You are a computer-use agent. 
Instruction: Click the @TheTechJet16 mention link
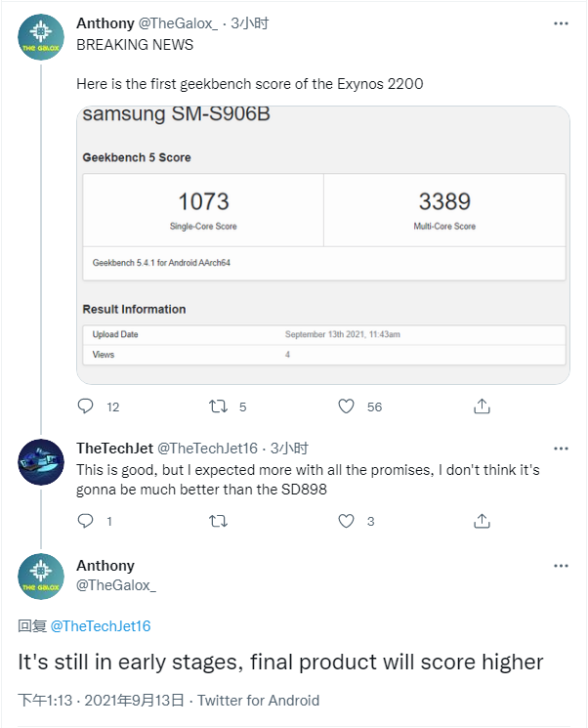click(x=101, y=625)
